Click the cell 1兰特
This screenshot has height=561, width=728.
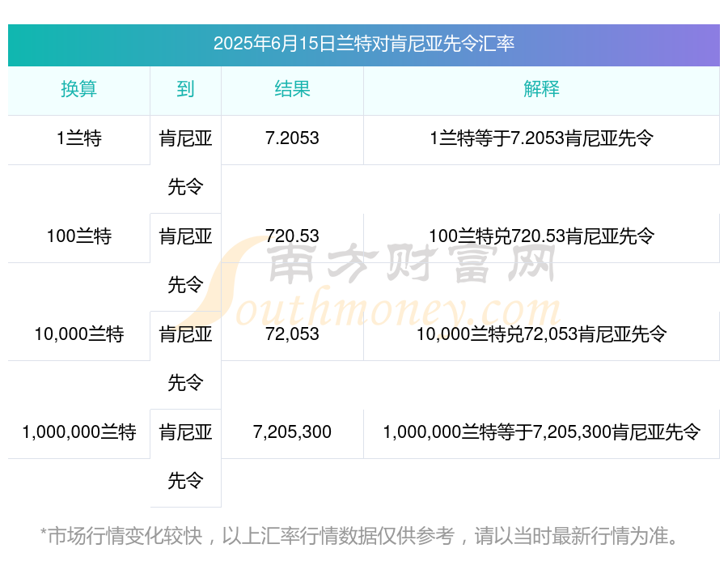79,138
